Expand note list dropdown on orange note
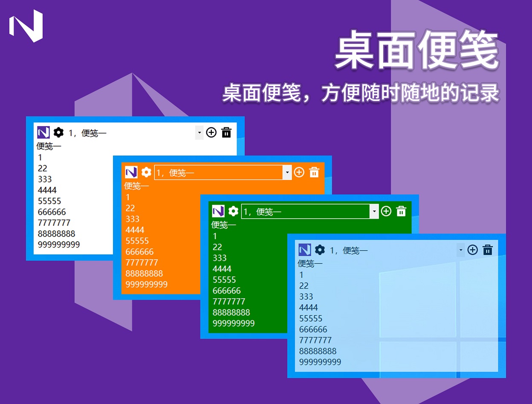The width and height of the screenshot is (532, 404). click(287, 173)
